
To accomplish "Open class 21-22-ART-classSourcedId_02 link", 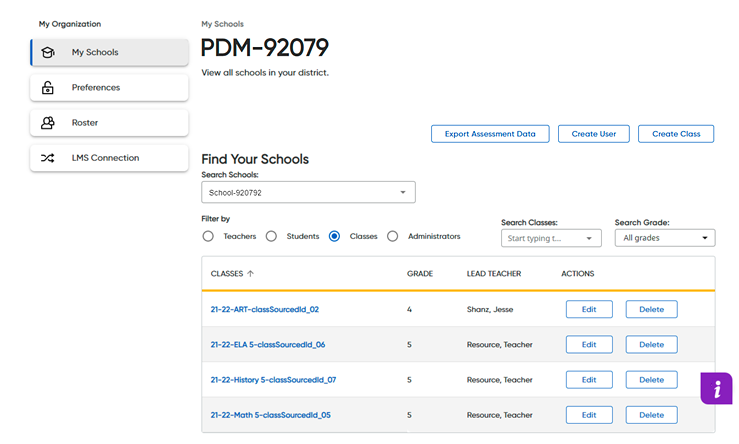I will (265, 309).
